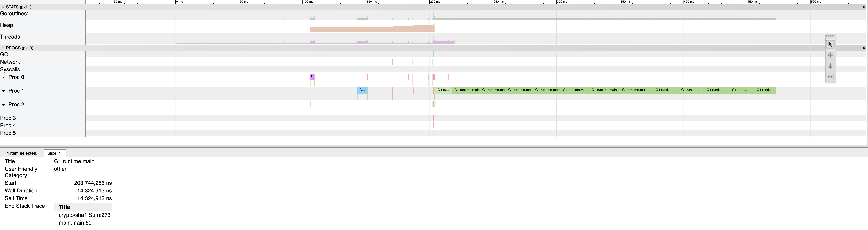Collapse the PROCS (pid 0) group
Image resolution: width=868 pixels, height=230 pixels.
[3, 48]
